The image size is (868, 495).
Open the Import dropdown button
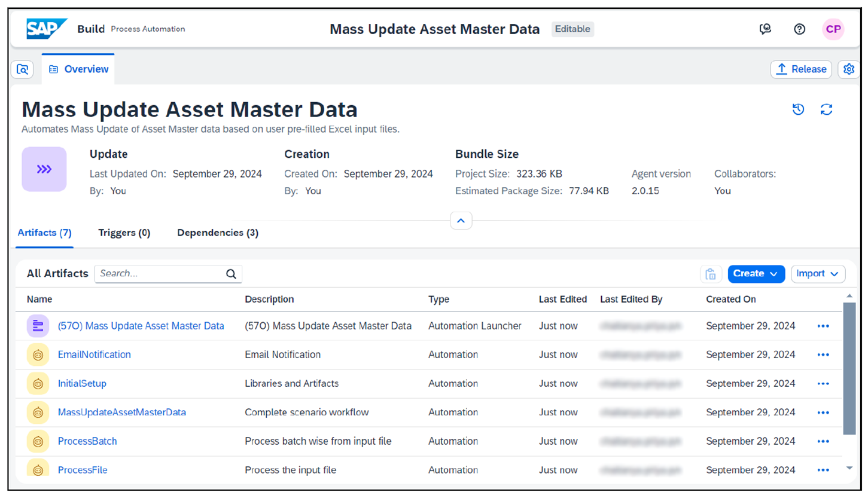tap(818, 274)
